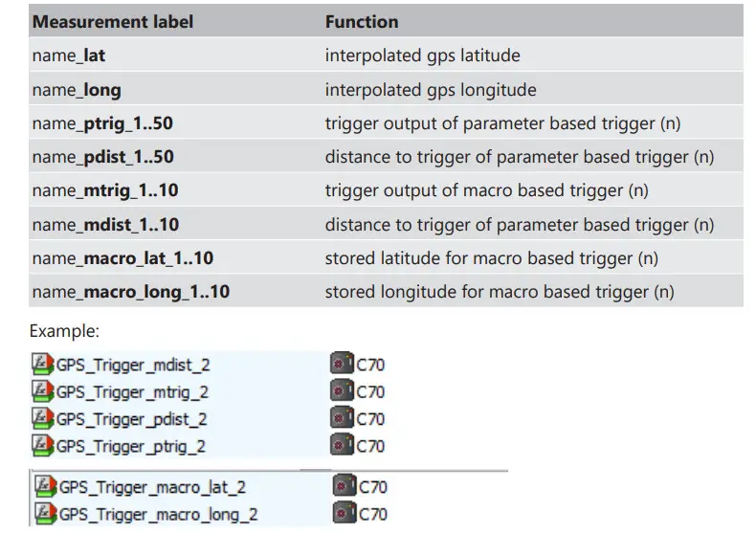Select the name_long table cell

(76, 90)
